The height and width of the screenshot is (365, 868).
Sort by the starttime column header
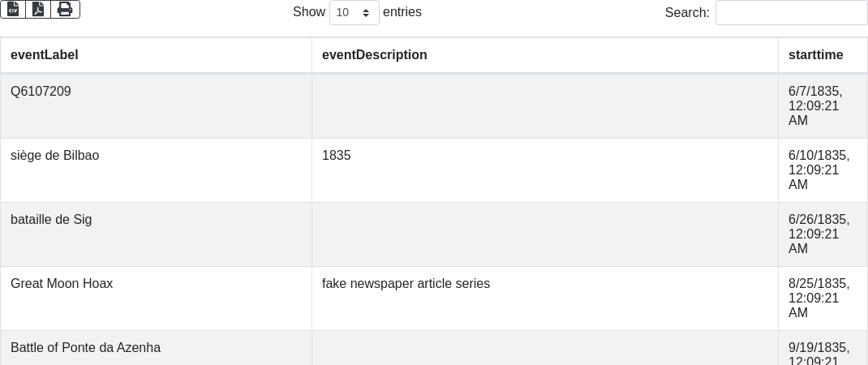click(815, 55)
